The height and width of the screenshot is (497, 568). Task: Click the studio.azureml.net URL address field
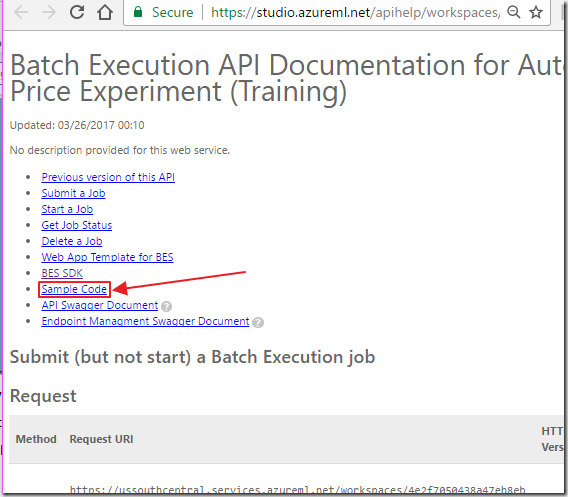tap(355, 12)
